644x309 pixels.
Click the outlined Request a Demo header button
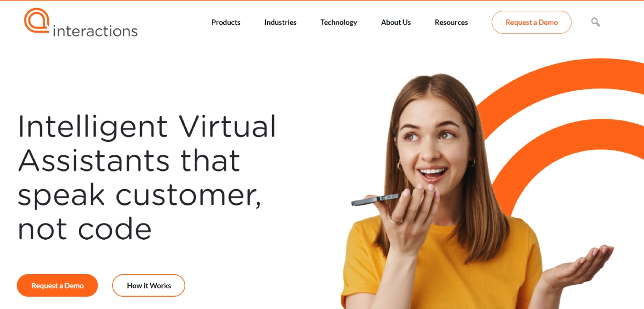click(531, 22)
